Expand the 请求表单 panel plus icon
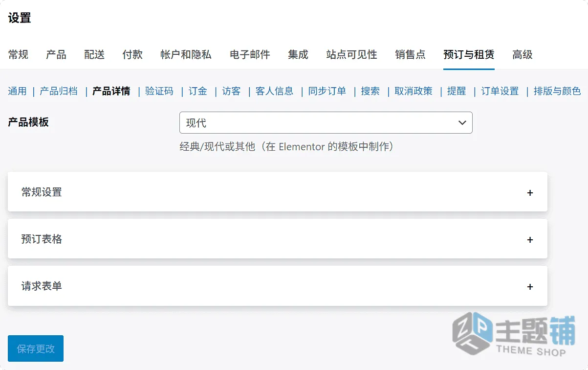 point(530,287)
